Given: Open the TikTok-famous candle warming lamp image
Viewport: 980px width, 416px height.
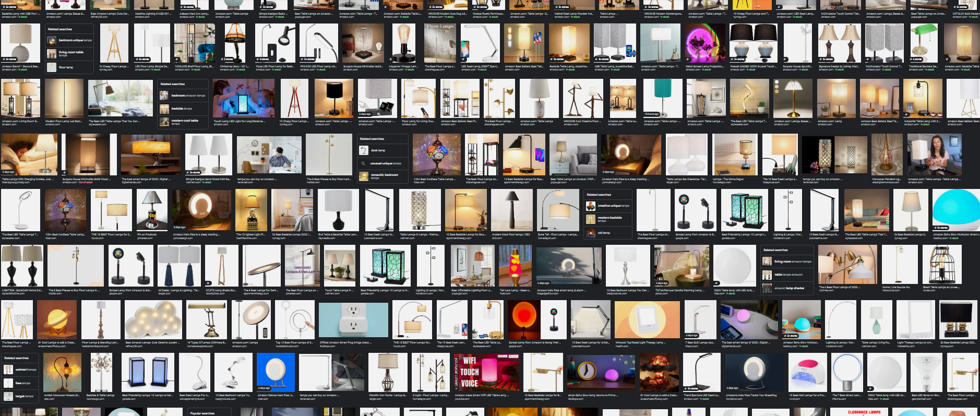Looking at the screenshot, I should coord(682,265).
